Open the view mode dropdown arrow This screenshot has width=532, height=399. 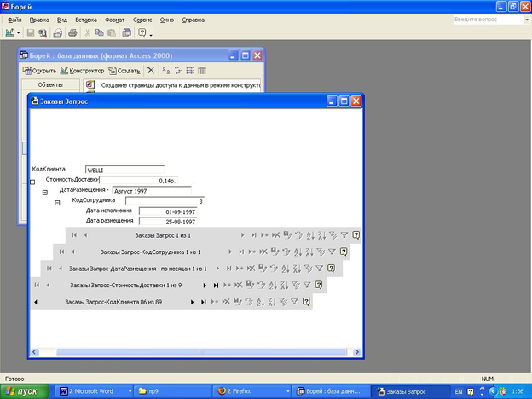(x=18, y=33)
